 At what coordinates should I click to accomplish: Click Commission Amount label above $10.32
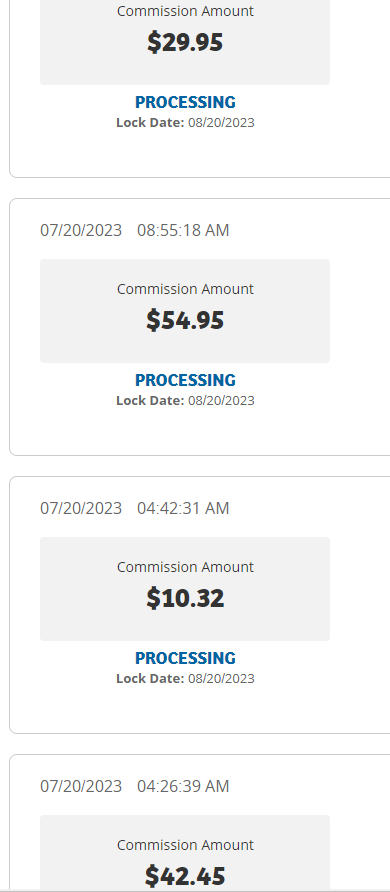185,567
